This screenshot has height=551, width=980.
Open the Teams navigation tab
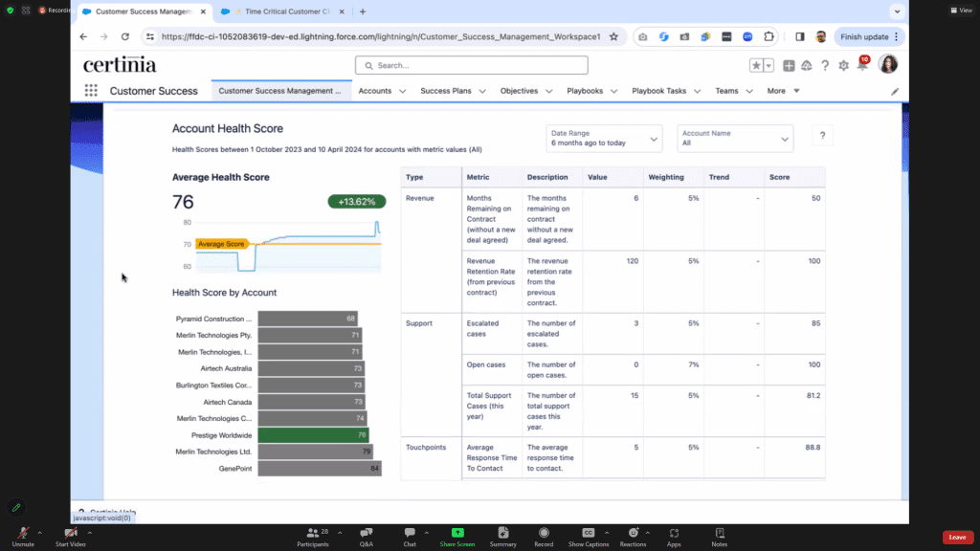(727, 91)
